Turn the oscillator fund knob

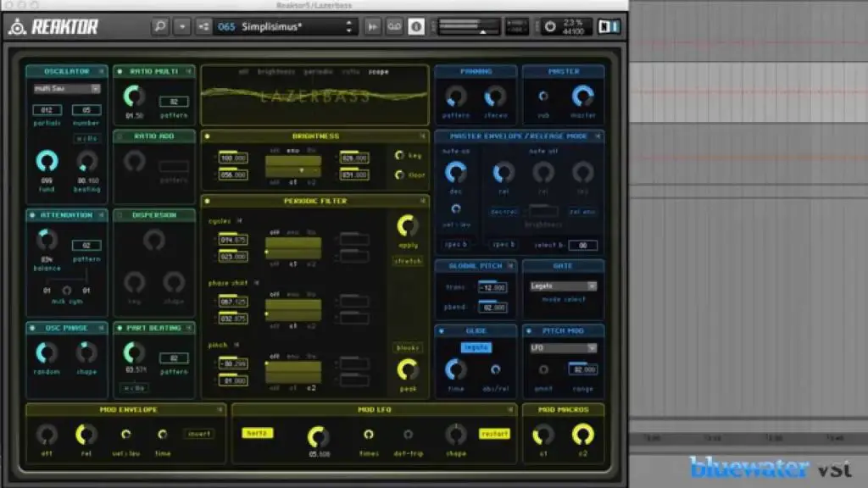[47, 161]
